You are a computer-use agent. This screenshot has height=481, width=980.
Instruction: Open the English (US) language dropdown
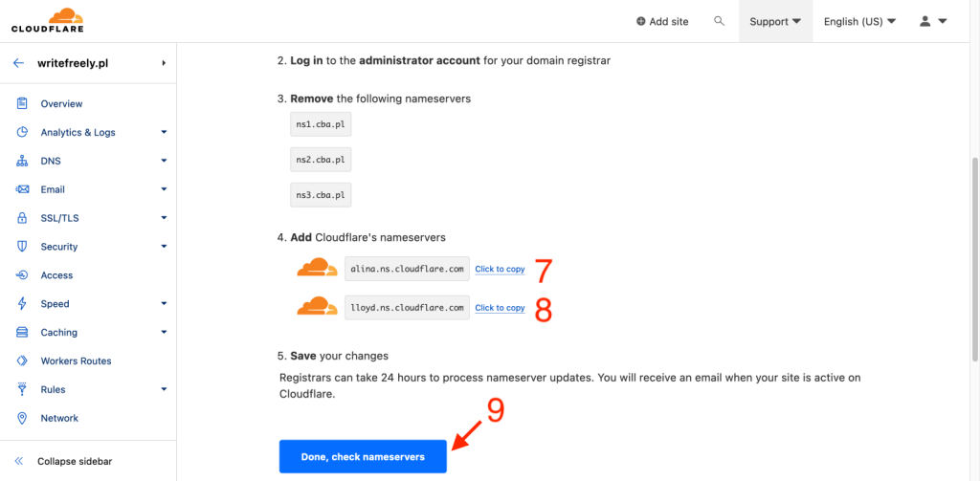click(x=860, y=21)
